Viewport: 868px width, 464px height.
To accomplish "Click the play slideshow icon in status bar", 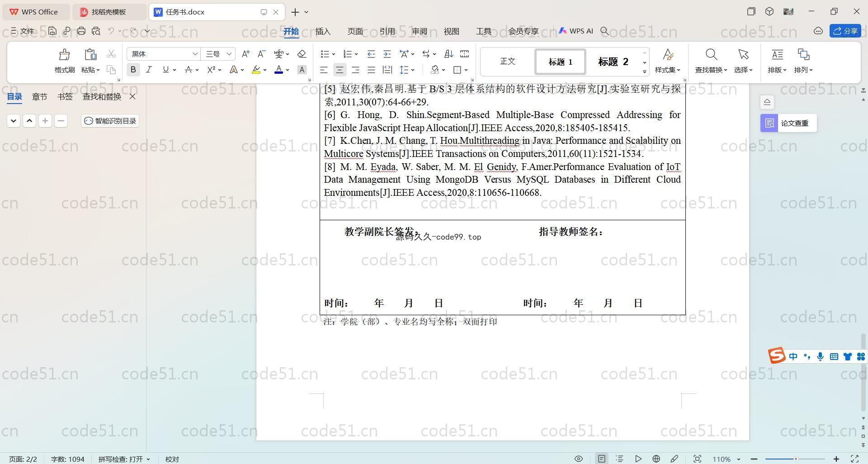I will coord(638,459).
